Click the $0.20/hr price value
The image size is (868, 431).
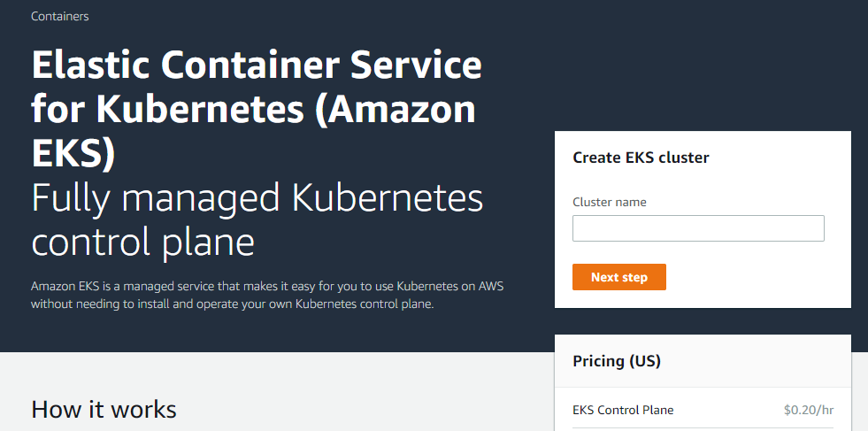tap(808, 410)
